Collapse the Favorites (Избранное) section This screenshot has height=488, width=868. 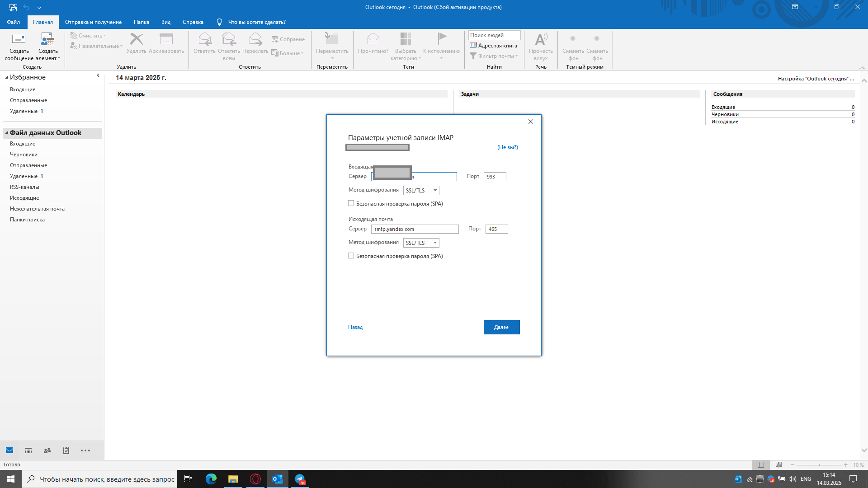coord(7,77)
